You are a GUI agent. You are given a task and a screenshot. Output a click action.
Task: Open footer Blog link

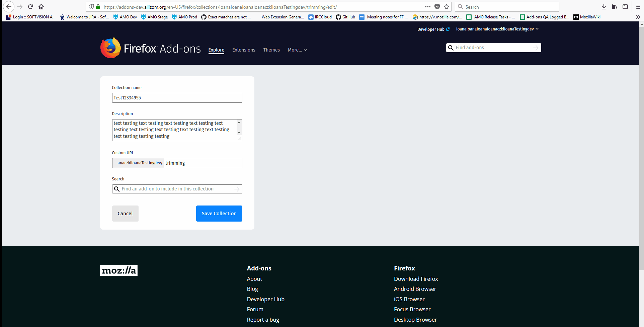[252, 289]
